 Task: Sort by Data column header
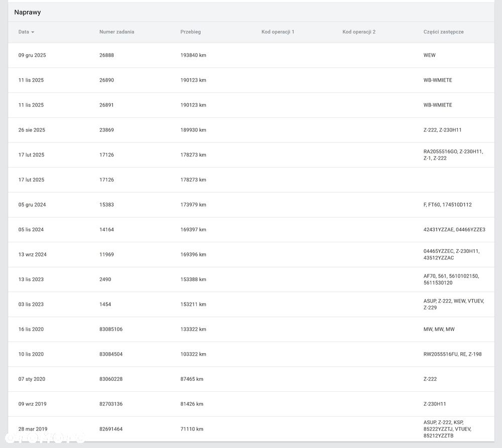[x=24, y=32]
